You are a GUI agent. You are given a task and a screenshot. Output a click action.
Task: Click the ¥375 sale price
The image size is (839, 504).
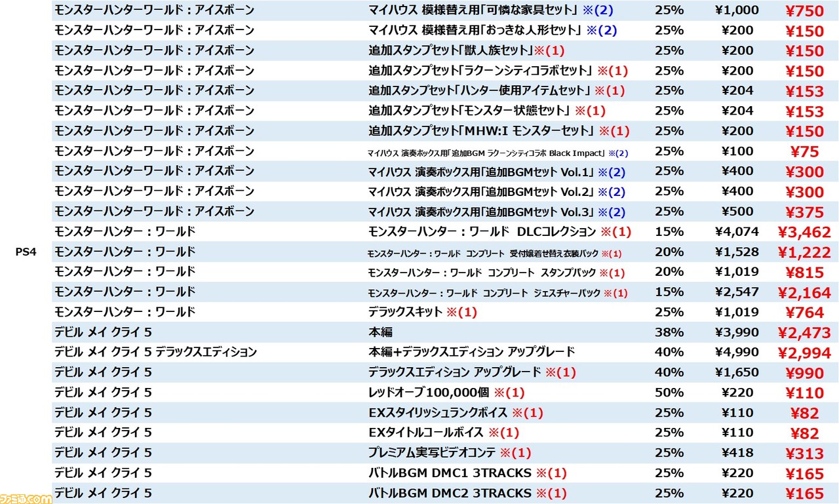pyautogui.click(x=804, y=212)
